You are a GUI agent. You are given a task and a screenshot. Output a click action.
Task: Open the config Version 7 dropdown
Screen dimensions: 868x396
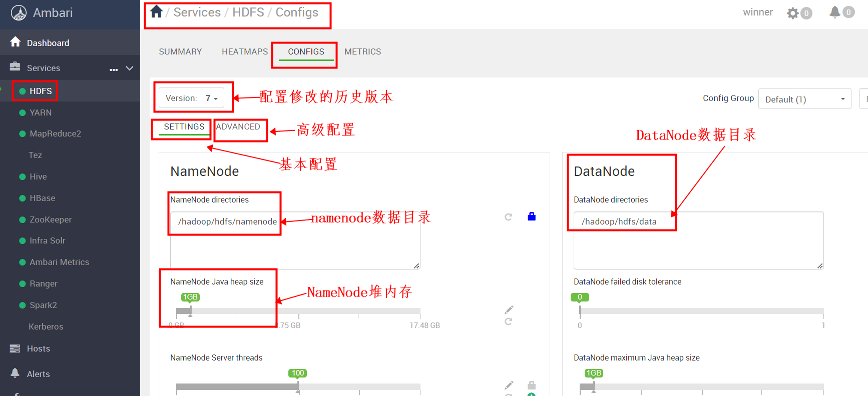pyautogui.click(x=191, y=98)
